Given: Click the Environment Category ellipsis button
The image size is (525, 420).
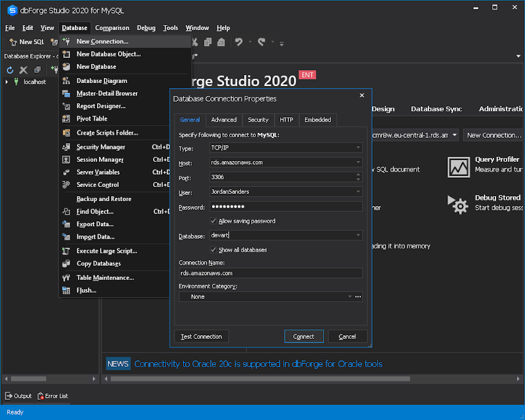Looking at the screenshot, I should [358, 297].
